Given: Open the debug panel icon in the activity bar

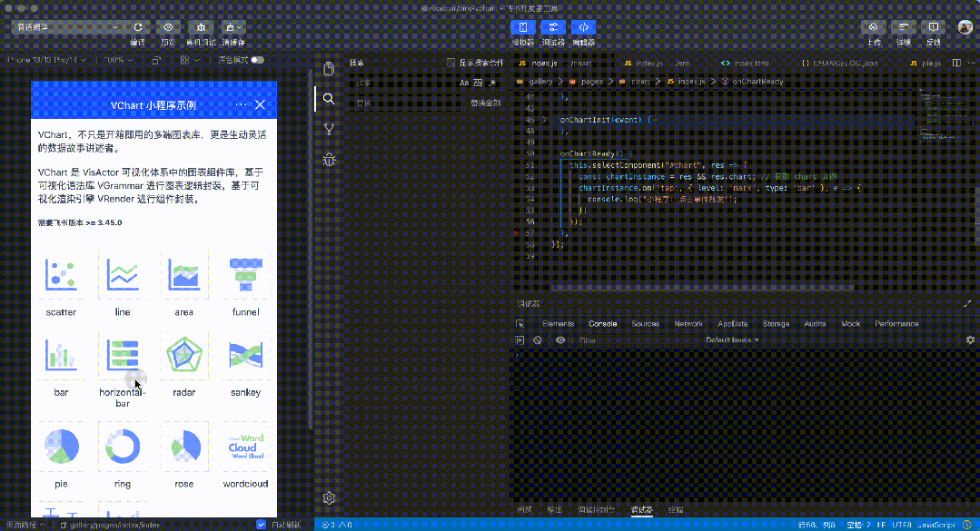Looking at the screenshot, I should click(329, 160).
